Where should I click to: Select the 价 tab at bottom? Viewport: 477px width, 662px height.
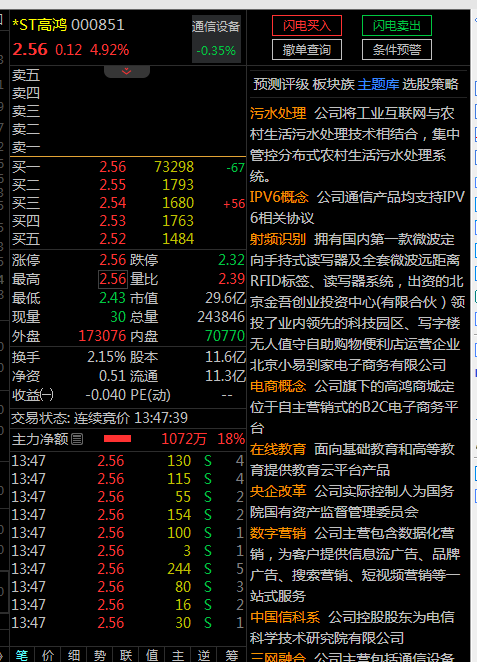click(x=48, y=655)
